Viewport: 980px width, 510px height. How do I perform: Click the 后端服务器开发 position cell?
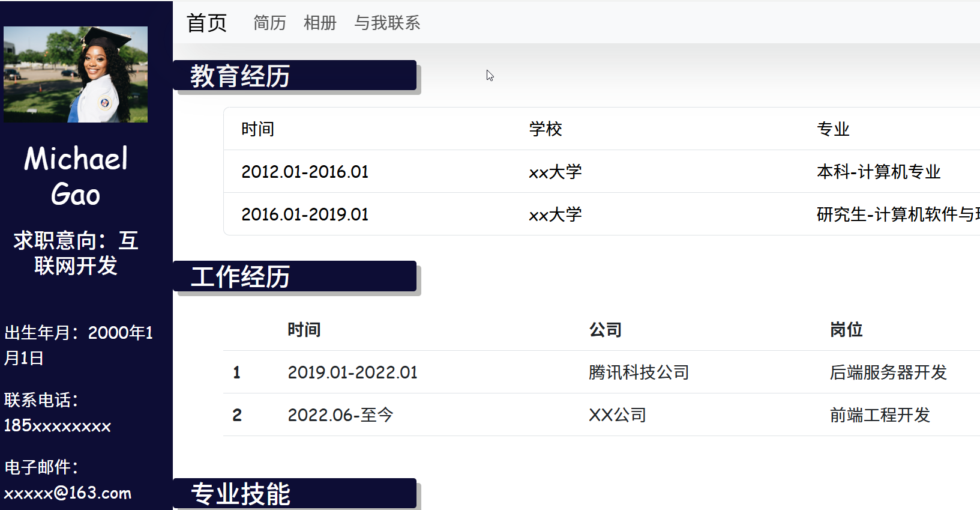888,372
